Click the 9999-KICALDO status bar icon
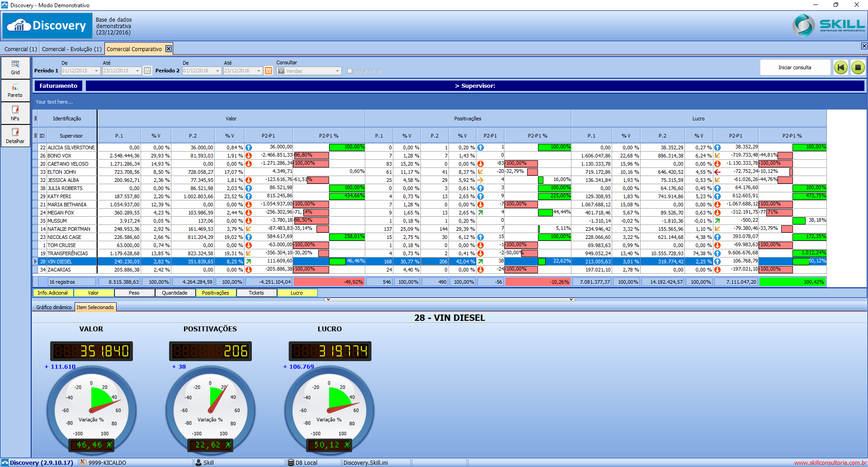 tap(83, 462)
